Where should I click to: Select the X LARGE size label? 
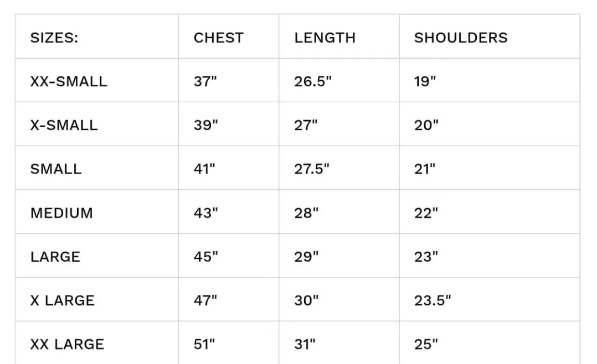point(62,300)
